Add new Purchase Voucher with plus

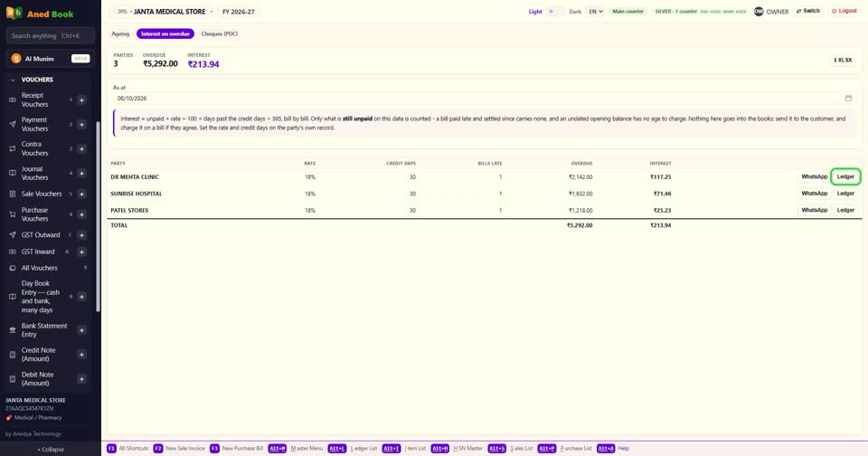click(81, 214)
